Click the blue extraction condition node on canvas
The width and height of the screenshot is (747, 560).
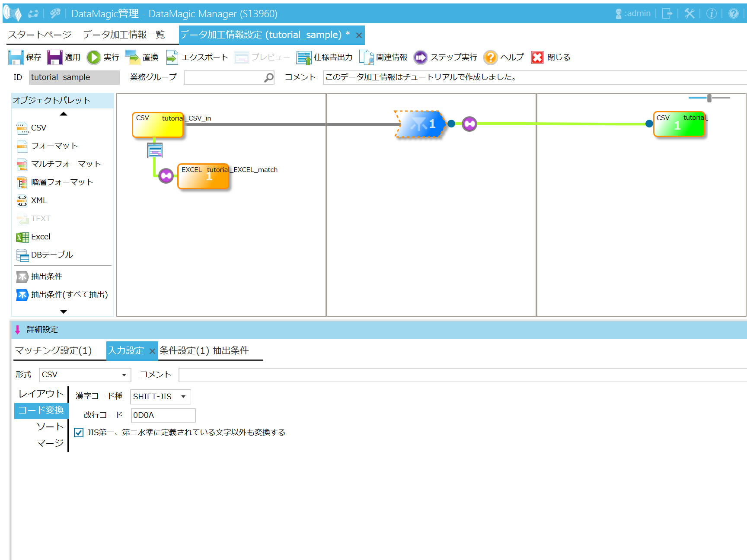point(421,124)
